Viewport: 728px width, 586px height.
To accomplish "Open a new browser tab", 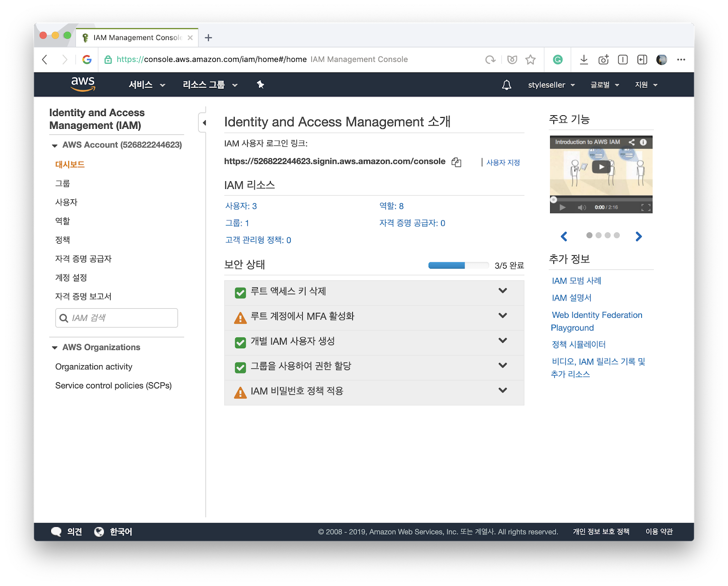I will 208,38.
